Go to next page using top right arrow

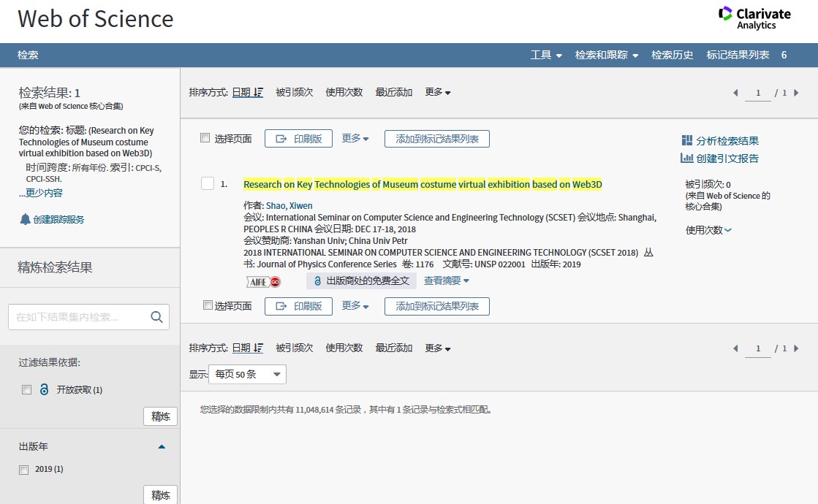(796, 93)
